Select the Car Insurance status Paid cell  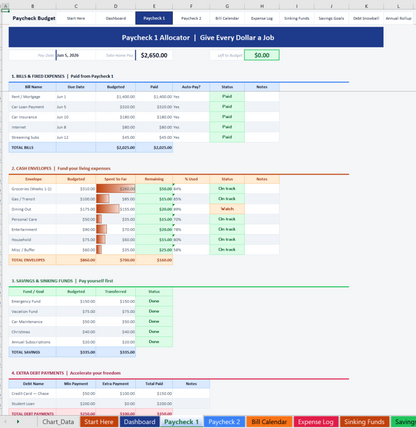tap(227, 117)
